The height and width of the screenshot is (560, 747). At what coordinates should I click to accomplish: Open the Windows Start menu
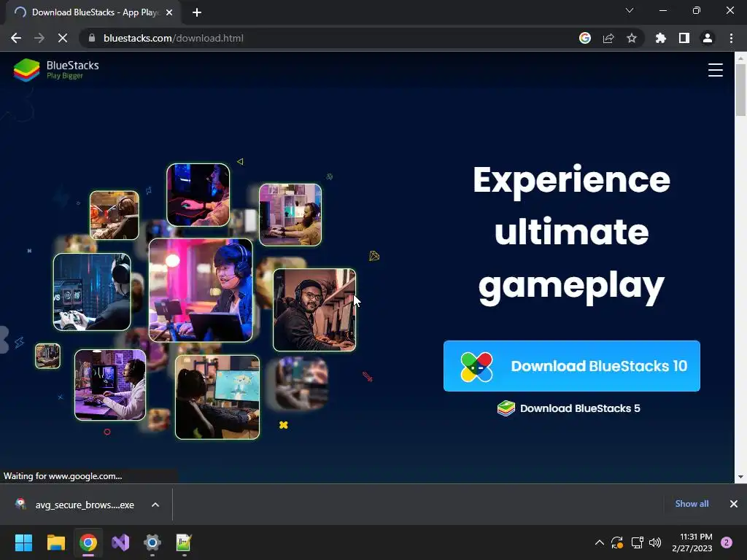(x=23, y=542)
